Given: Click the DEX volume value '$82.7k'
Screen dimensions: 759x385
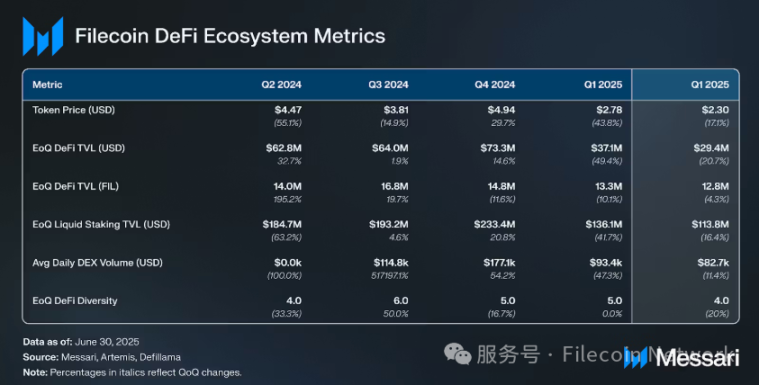Looking at the screenshot, I should (x=713, y=263).
